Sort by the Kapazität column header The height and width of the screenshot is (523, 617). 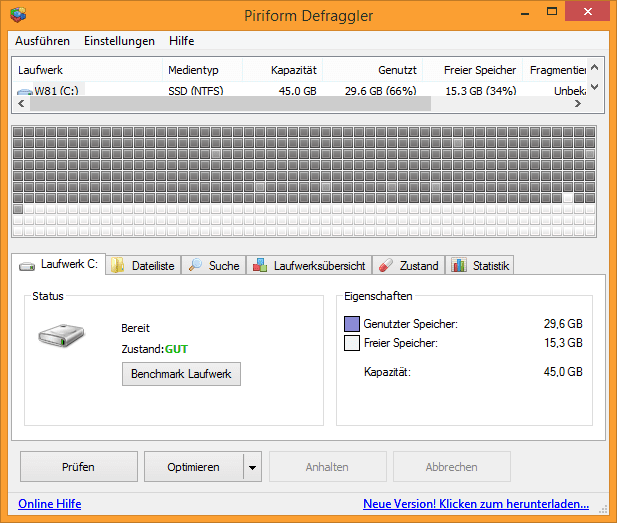(282, 70)
